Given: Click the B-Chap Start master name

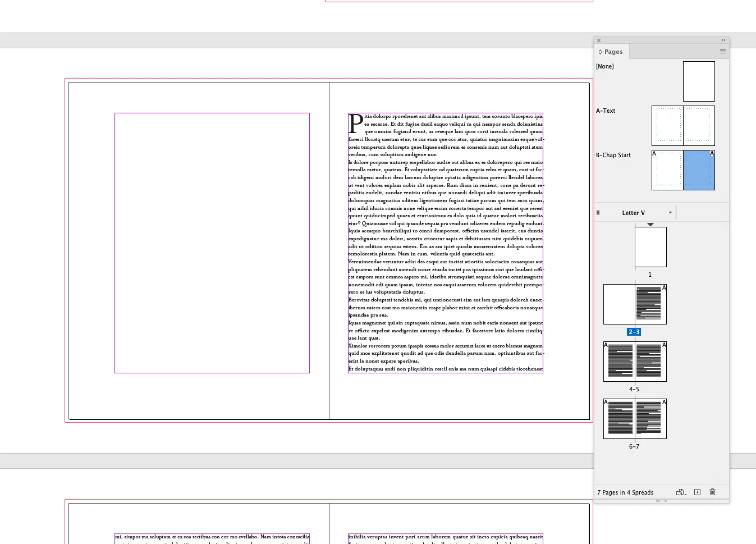Looking at the screenshot, I should pos(613,155).
